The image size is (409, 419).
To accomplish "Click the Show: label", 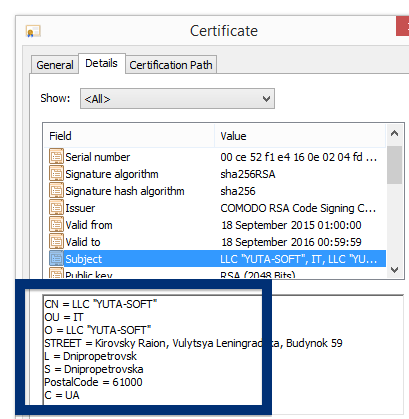I will point(55,98).
